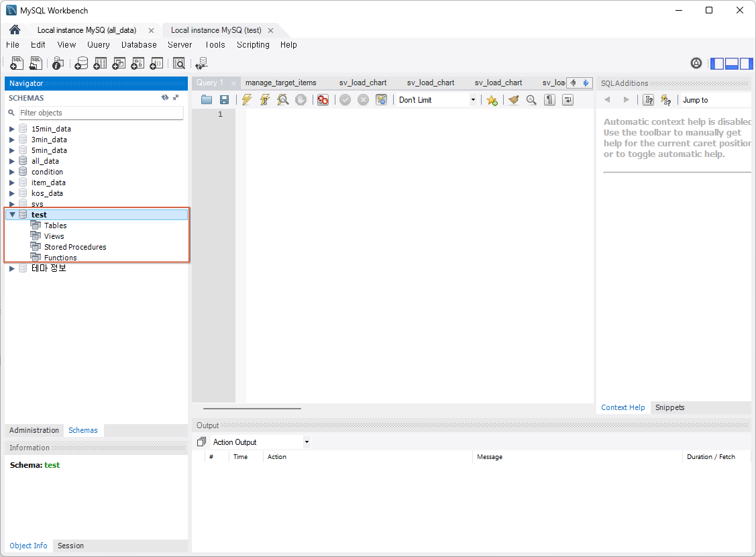Expand the condition schema

[x=11, y=172]
